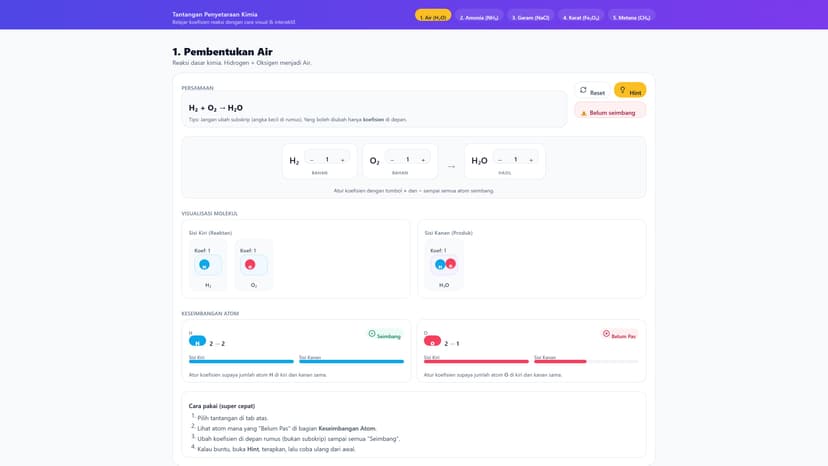Click the oxygen Sisi Kiri progress bar
The width and height of the screenshot is (828, 466).
[476, 361]
